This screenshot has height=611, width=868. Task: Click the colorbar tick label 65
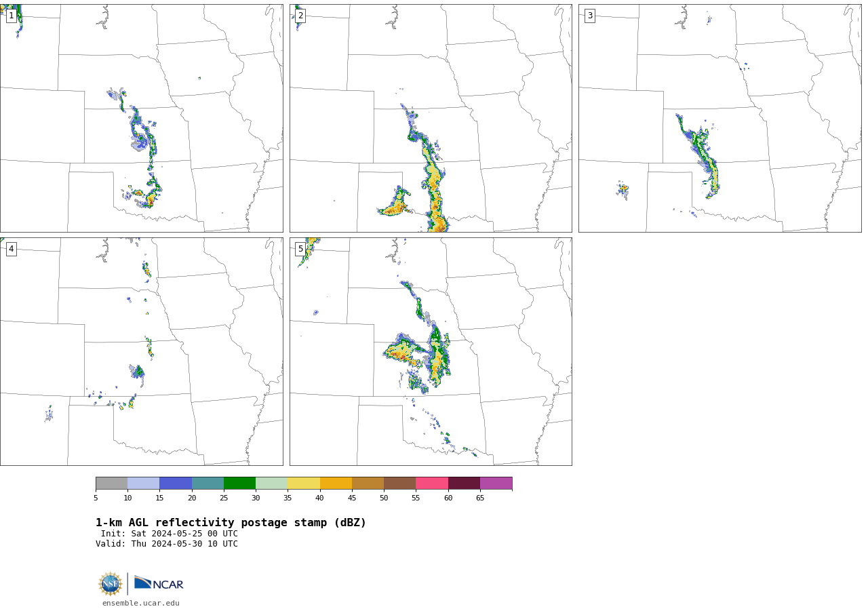coord(480,498)
